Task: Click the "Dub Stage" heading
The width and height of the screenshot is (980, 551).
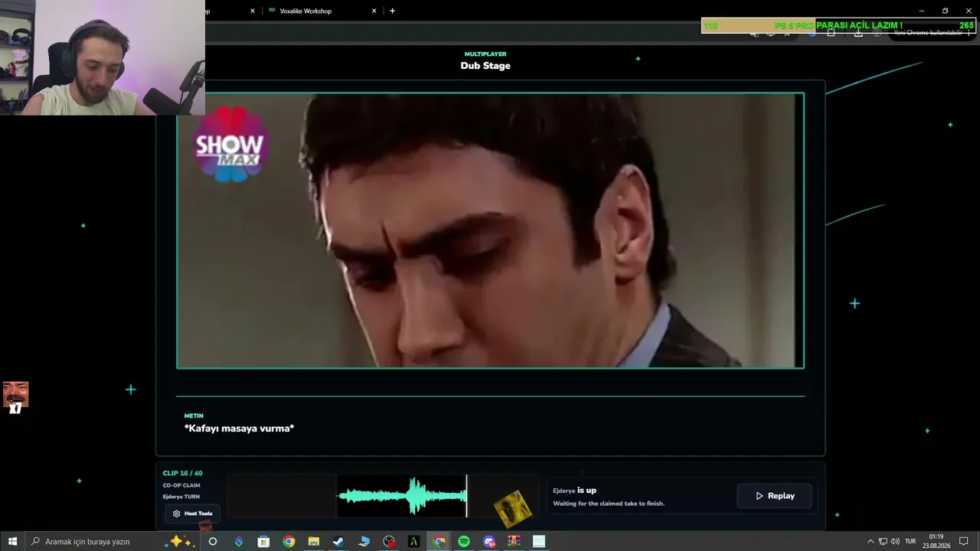Action: coord(485,66)
